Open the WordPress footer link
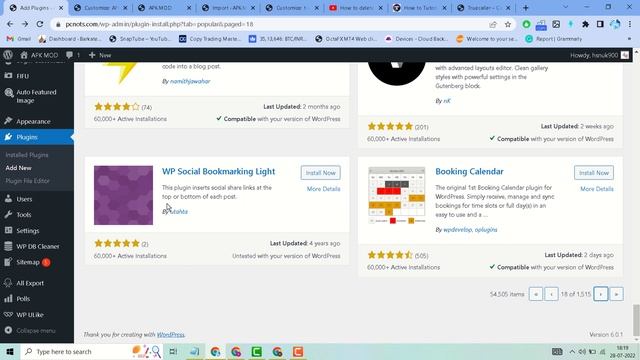Screen dimensions: 640x360 tap(171, 335)
